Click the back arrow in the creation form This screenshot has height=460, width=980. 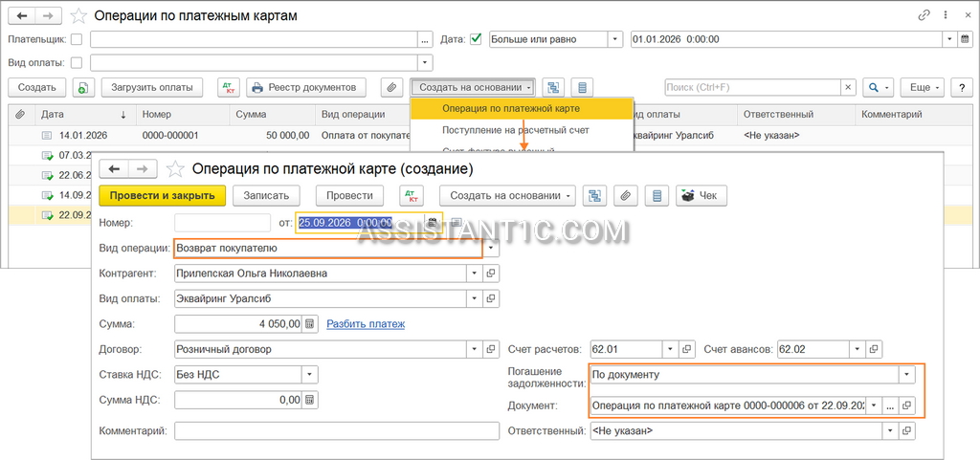115,168
